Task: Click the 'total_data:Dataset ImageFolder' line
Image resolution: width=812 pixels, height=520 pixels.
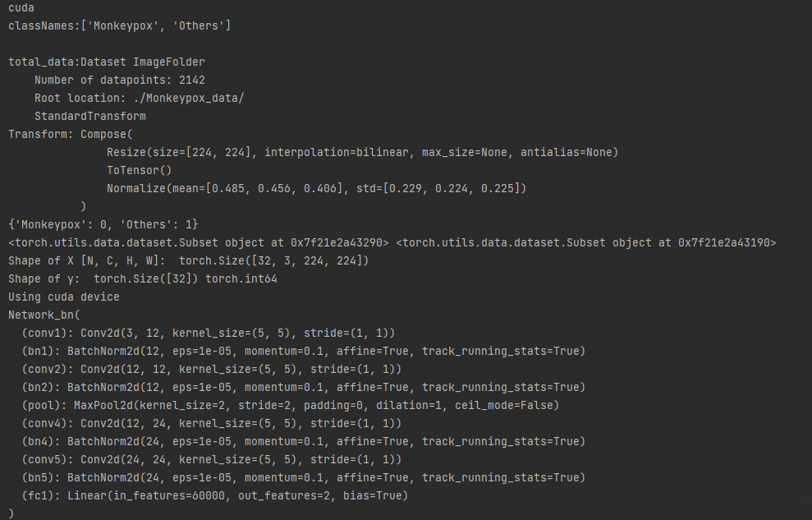Action: 107,62
